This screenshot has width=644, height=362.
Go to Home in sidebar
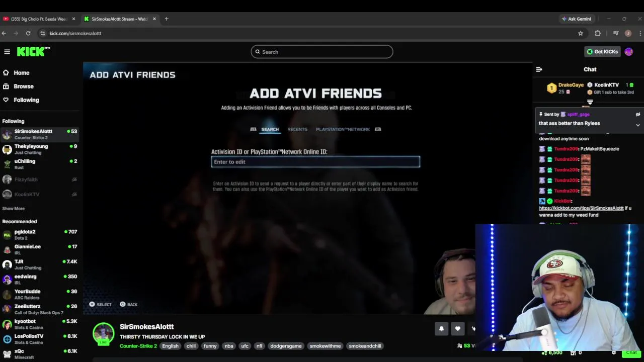21,73
